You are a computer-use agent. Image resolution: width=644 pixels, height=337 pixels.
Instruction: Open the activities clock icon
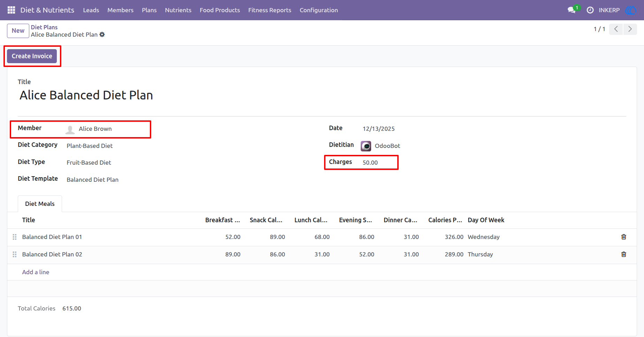(590, 10)
